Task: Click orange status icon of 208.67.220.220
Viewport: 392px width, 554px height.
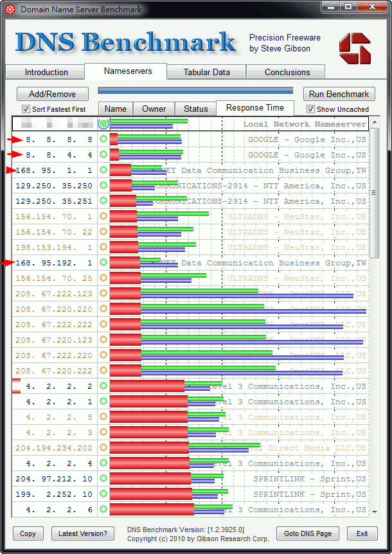Action: point(103,308)
